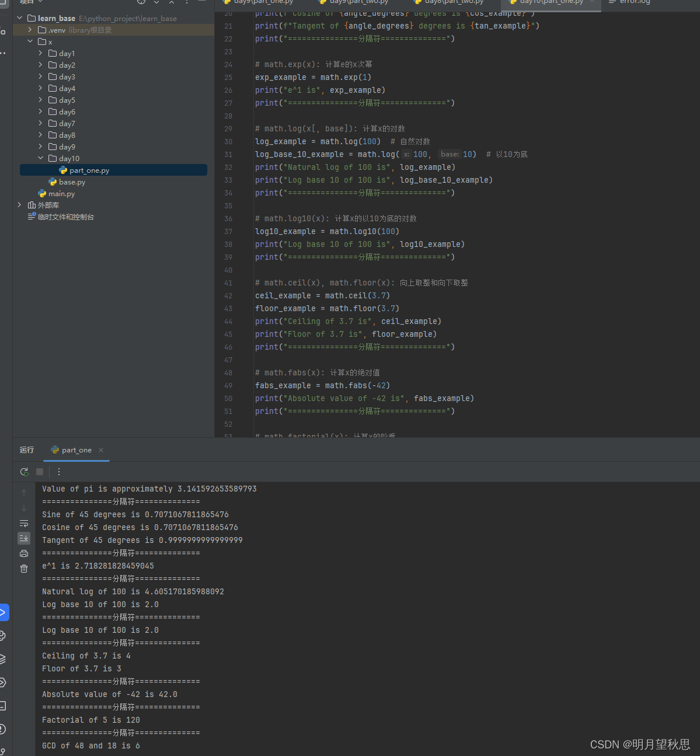The image size is (700, 756).
Task: Click output 'Floor of 3.7 is 3'
Action: 82,668
